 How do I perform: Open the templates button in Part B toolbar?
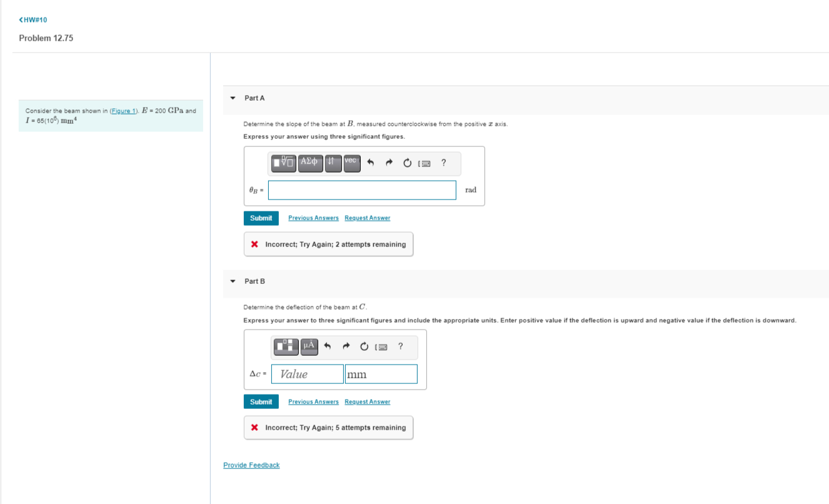pos(287,346)
